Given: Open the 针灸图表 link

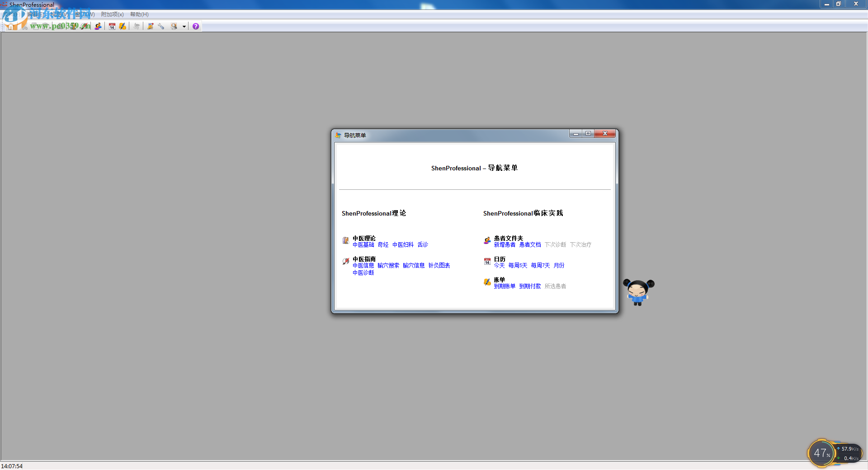Looking at the screenshot, I should tap(439, 266).
